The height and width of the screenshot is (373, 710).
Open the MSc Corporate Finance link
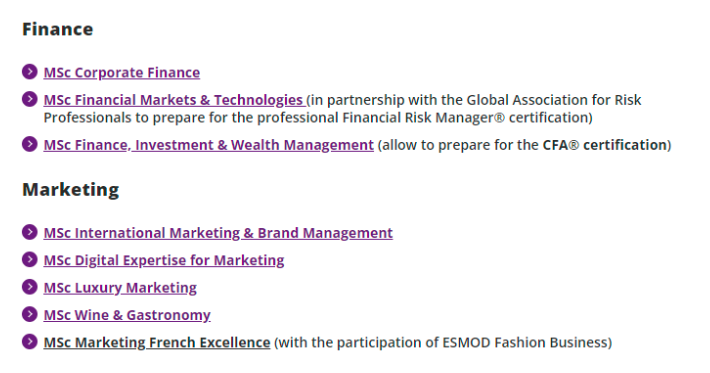(121, 72)
